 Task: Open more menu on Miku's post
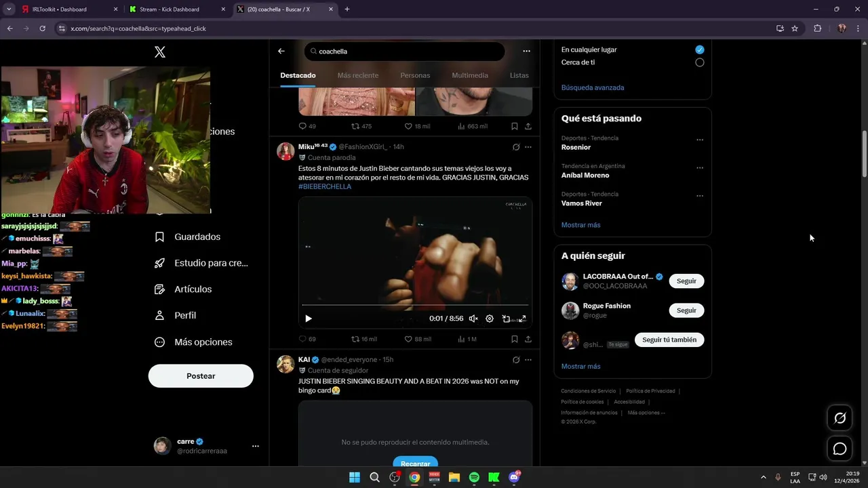528,147
